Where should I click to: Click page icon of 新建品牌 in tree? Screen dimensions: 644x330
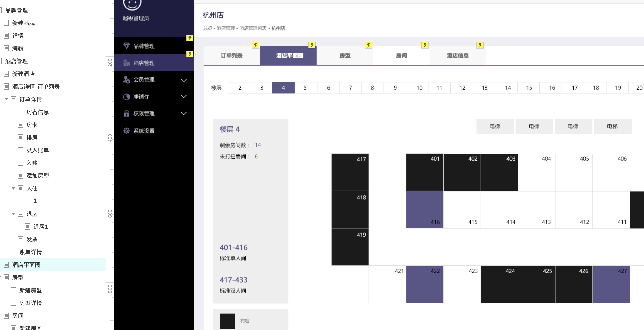tap(7, 23)
